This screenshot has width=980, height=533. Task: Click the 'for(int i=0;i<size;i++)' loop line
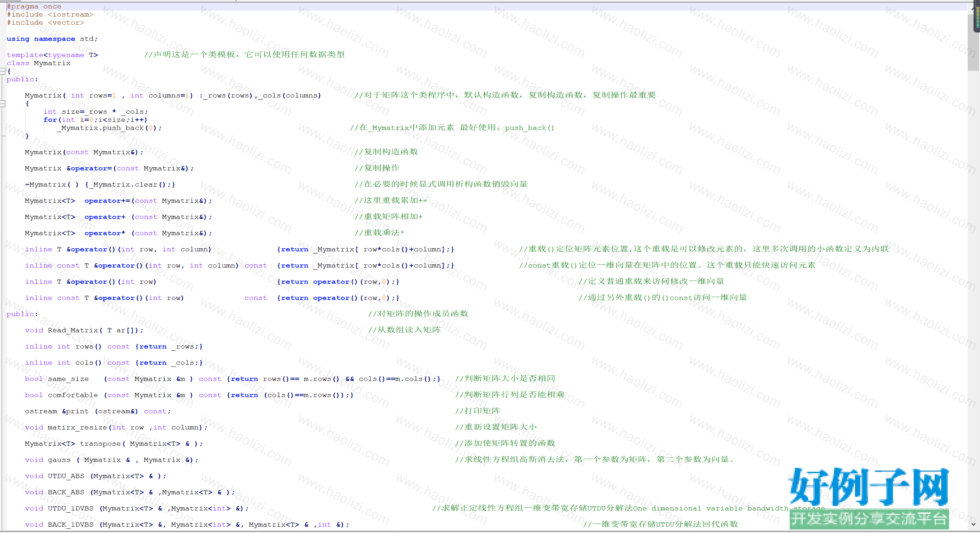point(95,120)
